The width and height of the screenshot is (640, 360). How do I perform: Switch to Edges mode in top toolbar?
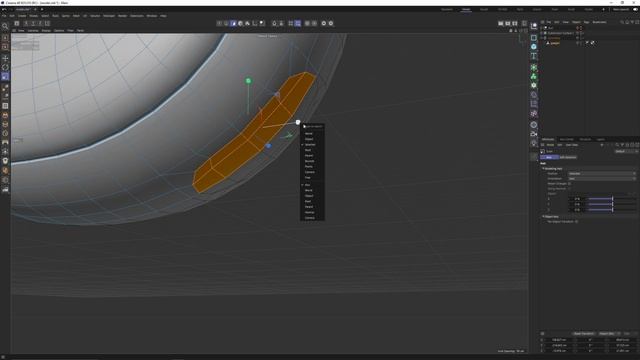pos(226,23)
